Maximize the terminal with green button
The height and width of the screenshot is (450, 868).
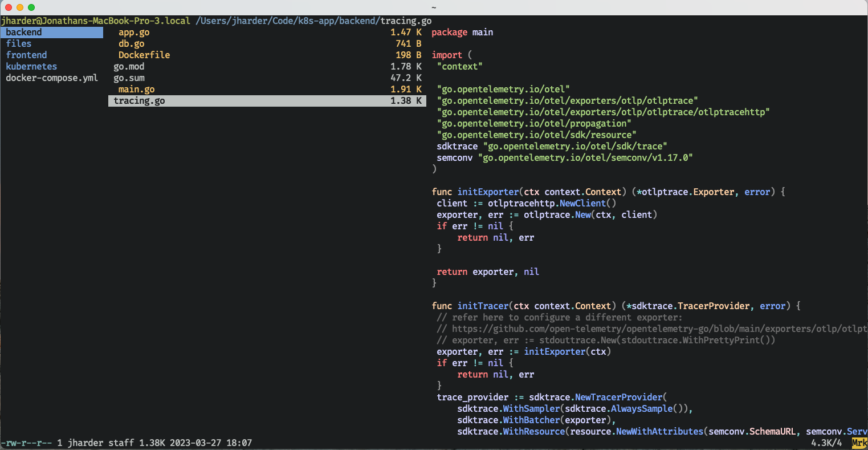click(x=31, y=7)
